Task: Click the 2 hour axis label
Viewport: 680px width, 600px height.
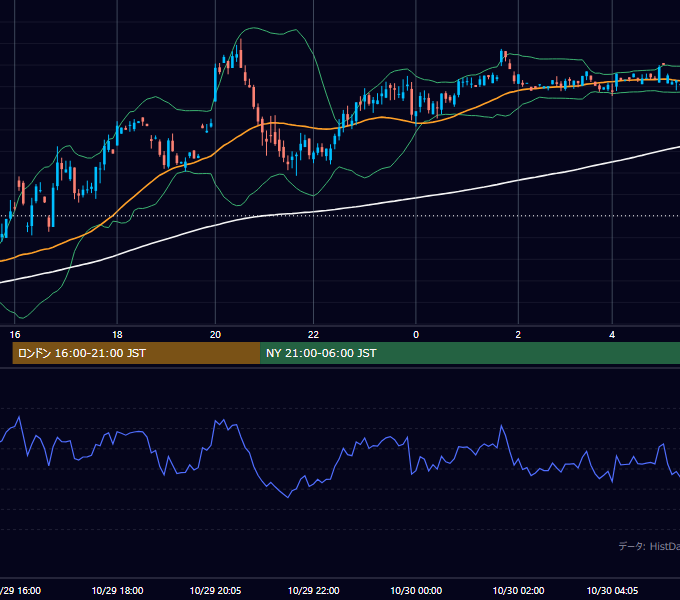Action: coord(518,335)
